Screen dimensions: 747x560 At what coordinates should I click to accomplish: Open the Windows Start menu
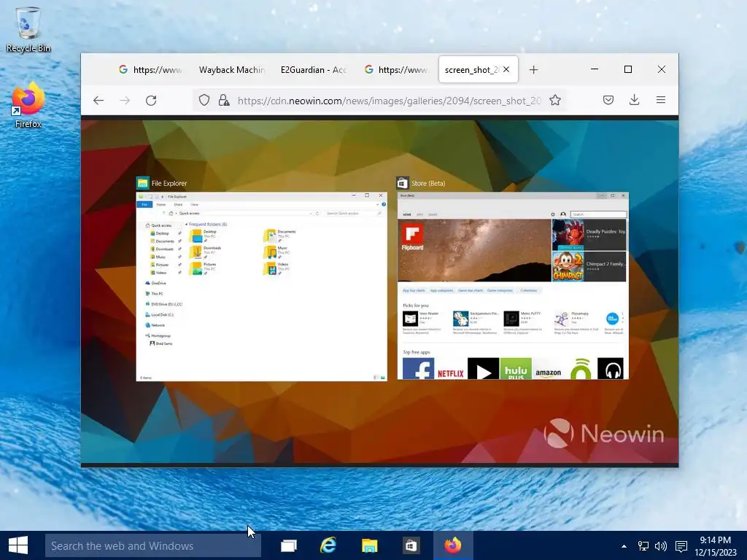(x=18, y=545)
